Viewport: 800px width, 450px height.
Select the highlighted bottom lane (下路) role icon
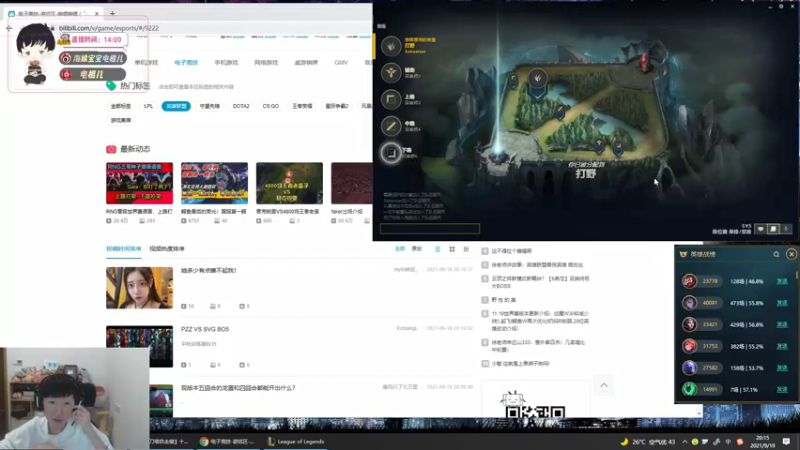pos(391,153)
